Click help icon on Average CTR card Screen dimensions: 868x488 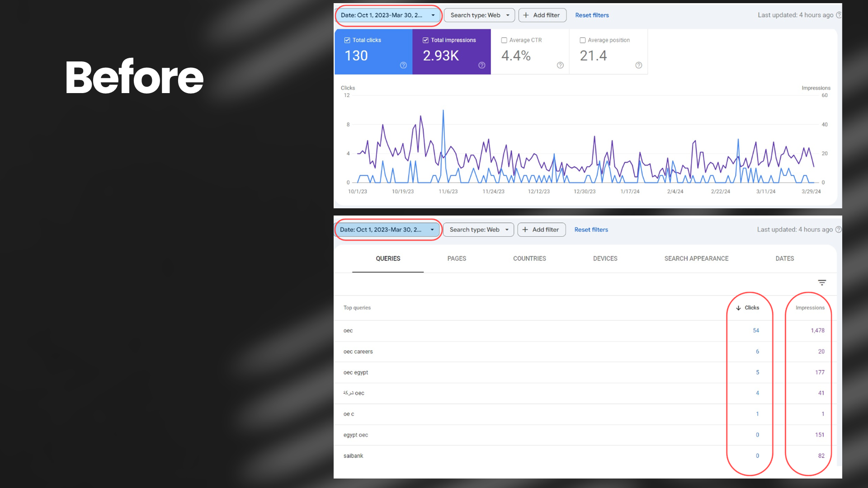[x=560, y=66]
